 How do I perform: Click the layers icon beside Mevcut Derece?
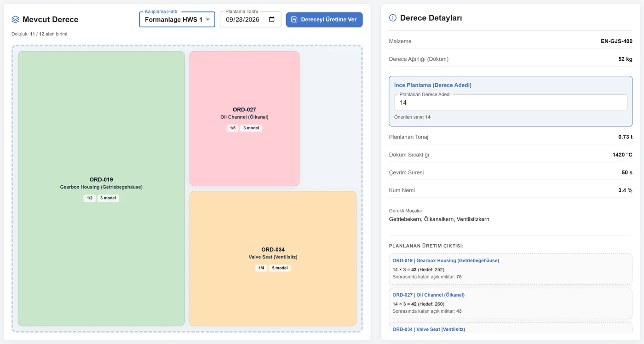16,19
